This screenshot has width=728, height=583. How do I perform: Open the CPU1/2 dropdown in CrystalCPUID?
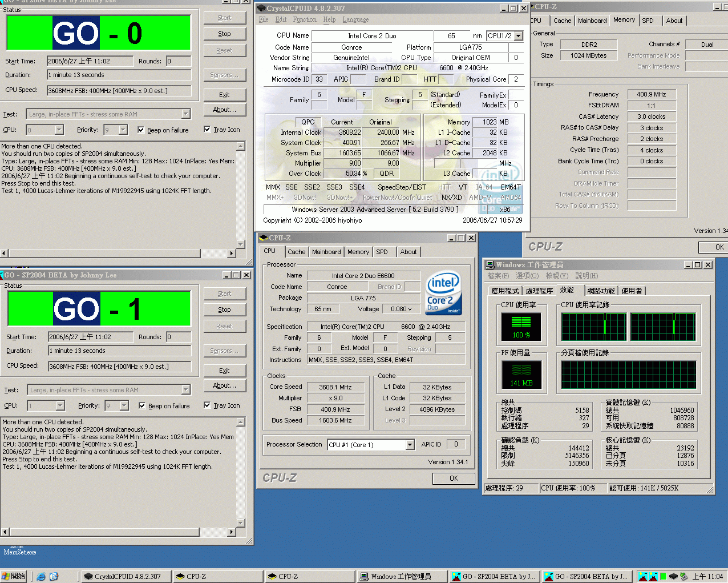518,35
